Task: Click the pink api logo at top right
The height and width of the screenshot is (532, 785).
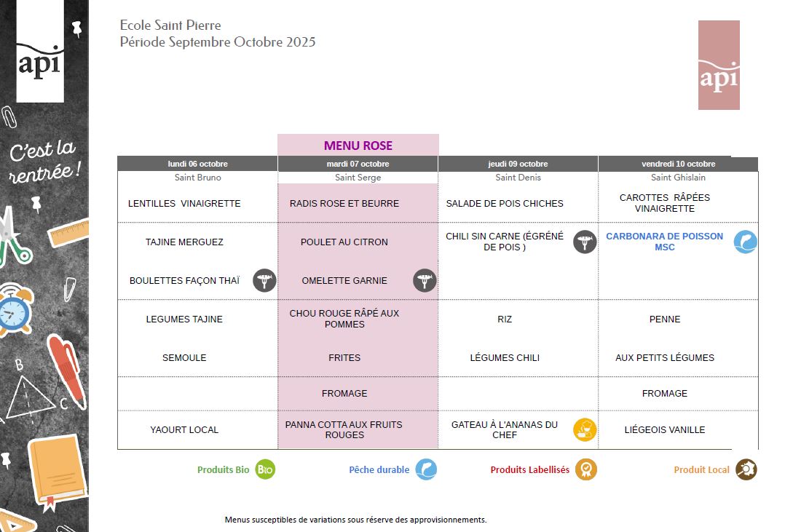Action: click(719, 65)
